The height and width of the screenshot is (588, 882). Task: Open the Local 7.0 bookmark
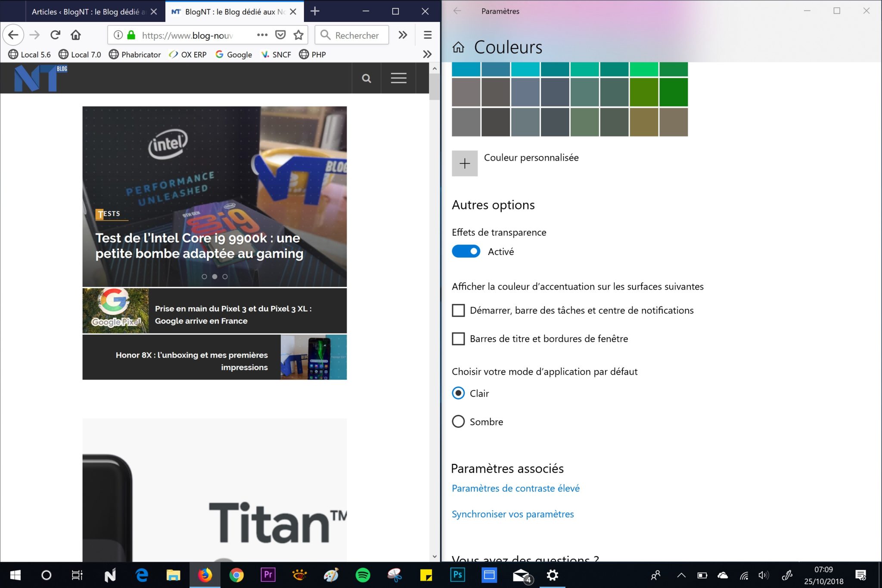coord(80,54)
